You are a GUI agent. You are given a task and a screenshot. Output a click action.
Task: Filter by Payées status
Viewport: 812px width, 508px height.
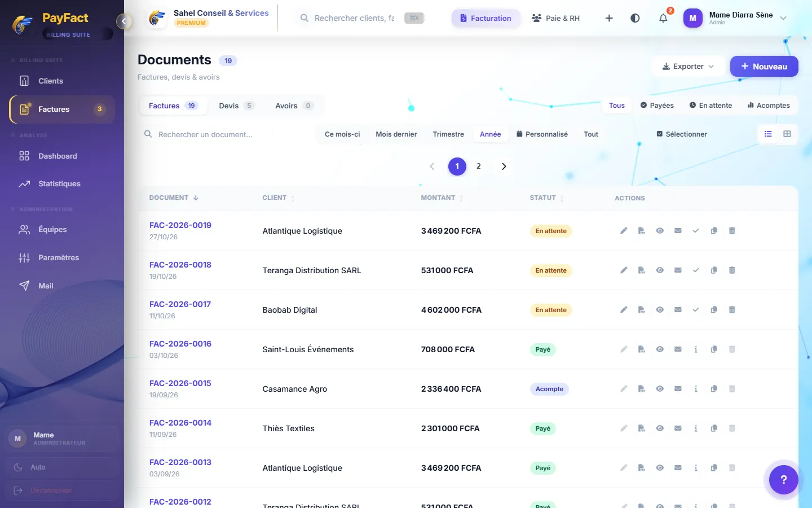(657, 106)
